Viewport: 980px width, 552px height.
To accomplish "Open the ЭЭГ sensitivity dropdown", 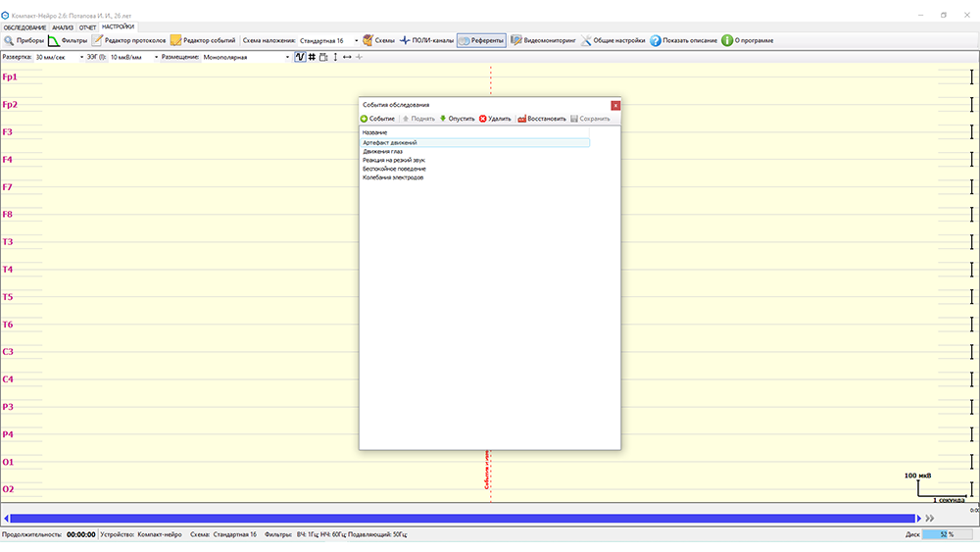I will point(156,57).
